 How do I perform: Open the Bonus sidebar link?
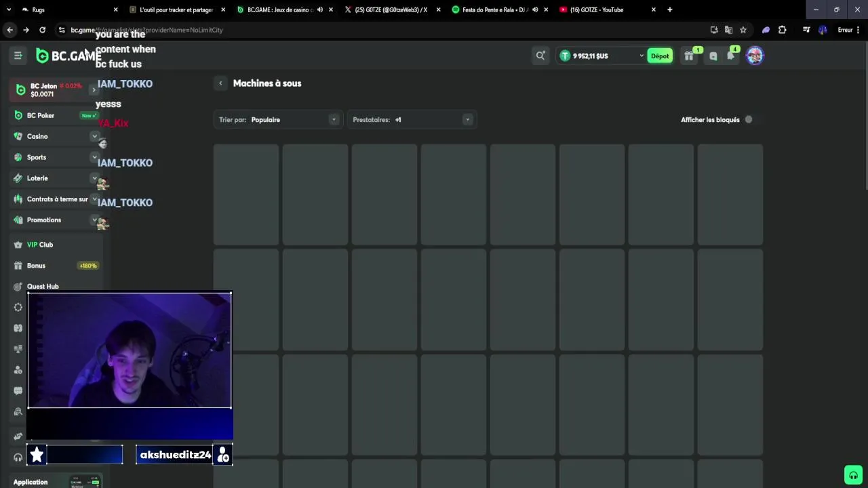pyautogui.click(x=56, y=266)
